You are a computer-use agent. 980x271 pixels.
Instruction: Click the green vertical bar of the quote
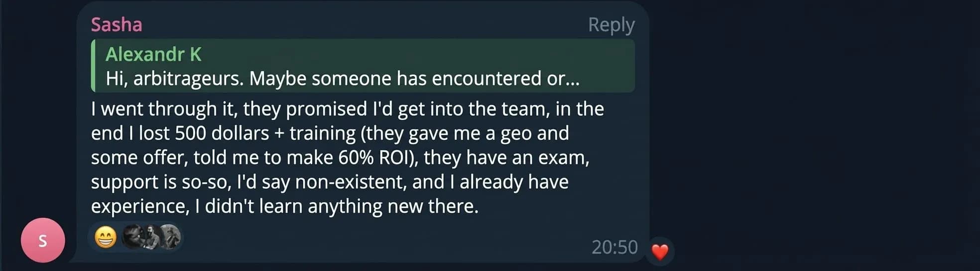coord(93,66)
